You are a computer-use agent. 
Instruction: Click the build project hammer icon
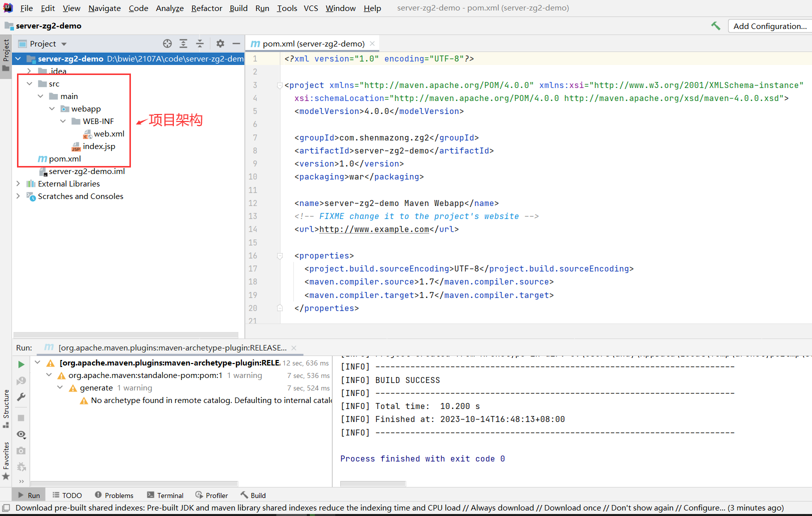716,26
